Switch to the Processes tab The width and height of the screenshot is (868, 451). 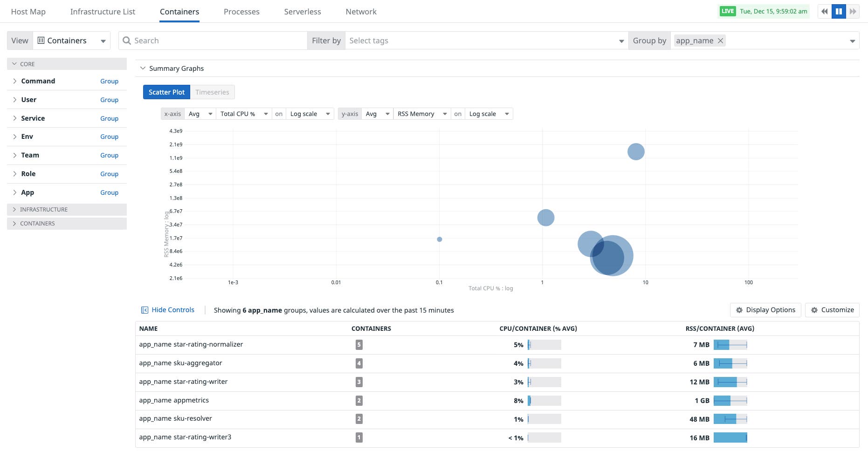[241, 12]
